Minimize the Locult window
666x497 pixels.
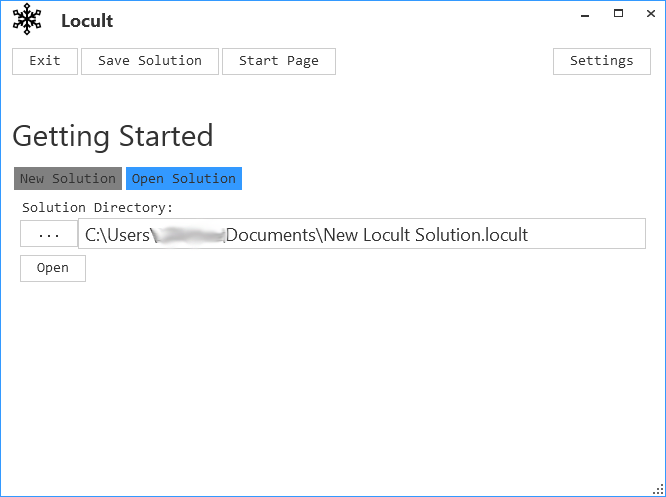(587, 14)
